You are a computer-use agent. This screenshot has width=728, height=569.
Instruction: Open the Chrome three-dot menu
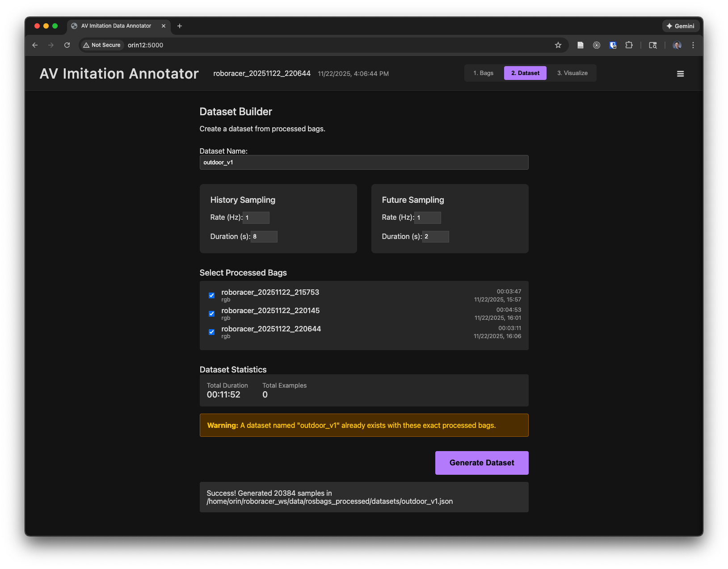coord(693,45)
